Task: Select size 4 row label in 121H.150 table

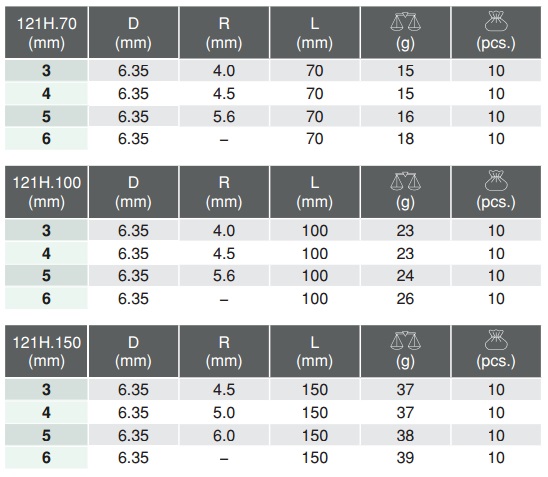Action: click(46, 413)
